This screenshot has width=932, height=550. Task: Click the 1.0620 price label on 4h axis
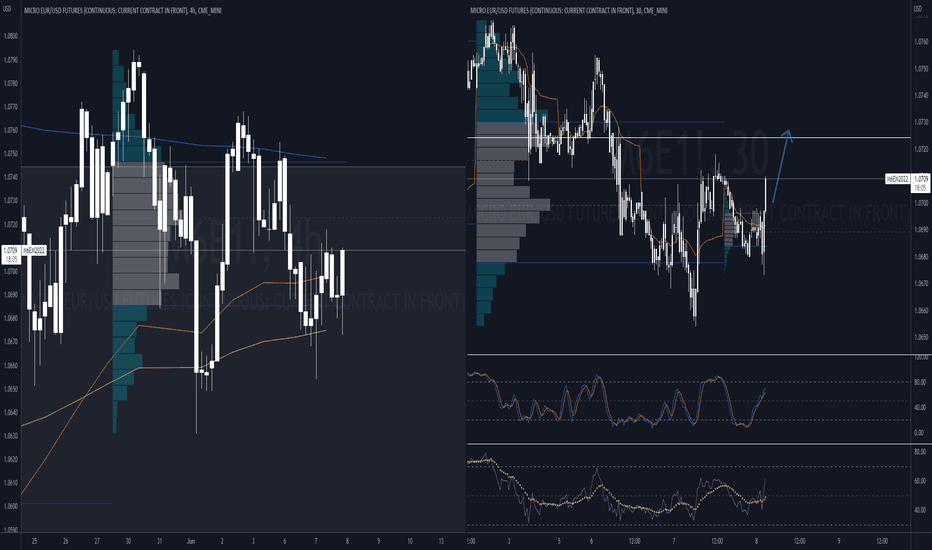(x=11, y=459)
